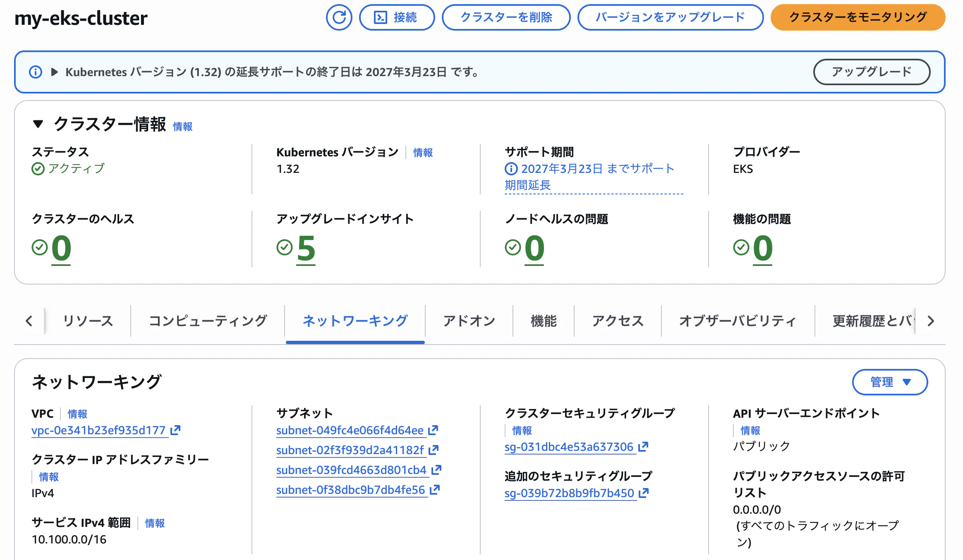Switch to the アクセス tab

[x=618, y=321]
